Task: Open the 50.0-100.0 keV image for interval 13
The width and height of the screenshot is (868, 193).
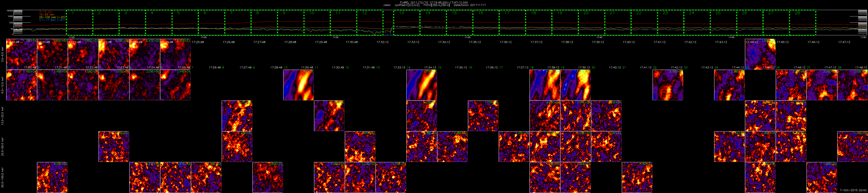Action: [391, 177]
